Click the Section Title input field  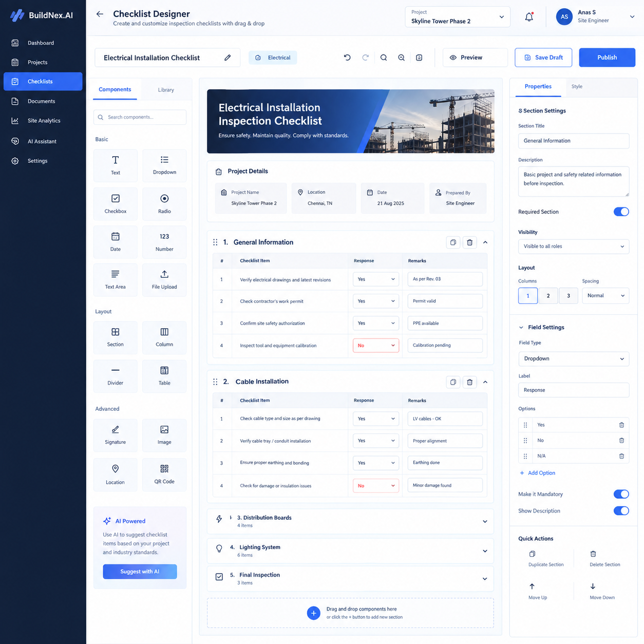574,141
